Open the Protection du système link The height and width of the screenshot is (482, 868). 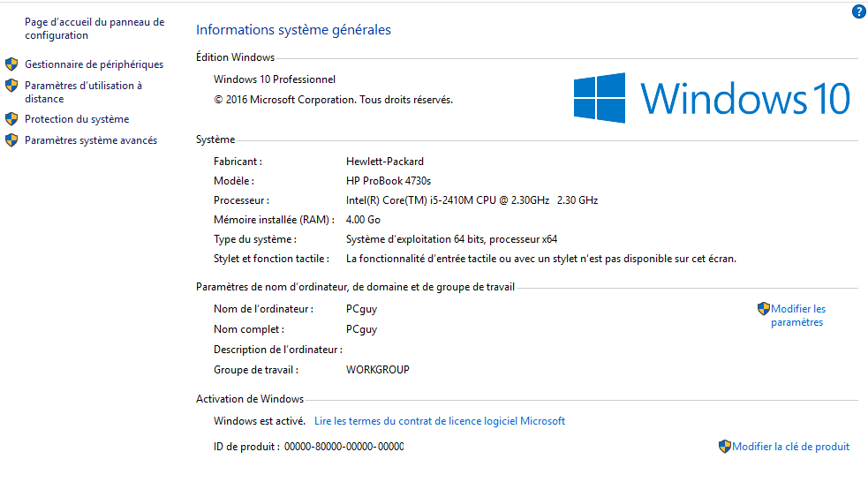coord(77,119)
